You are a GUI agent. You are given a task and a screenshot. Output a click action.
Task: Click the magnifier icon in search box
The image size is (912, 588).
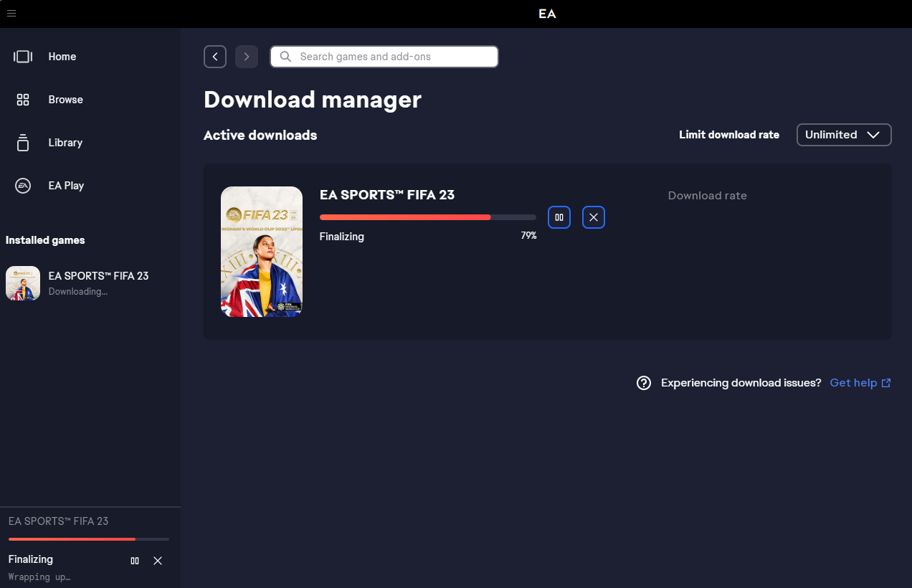click(x=285, y=57)
